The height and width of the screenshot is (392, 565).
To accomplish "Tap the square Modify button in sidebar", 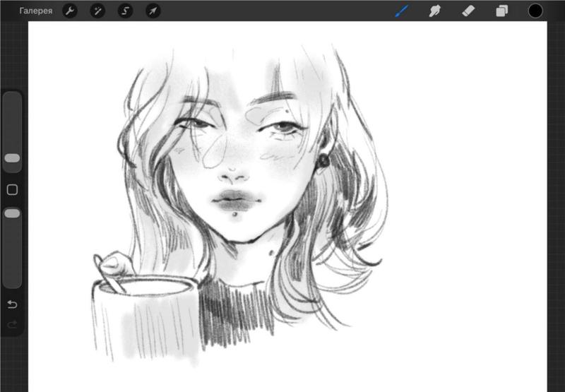I will 12,190.
